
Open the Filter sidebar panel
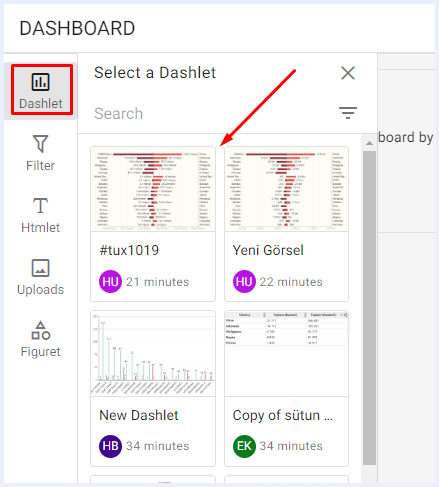coord(41,153)
